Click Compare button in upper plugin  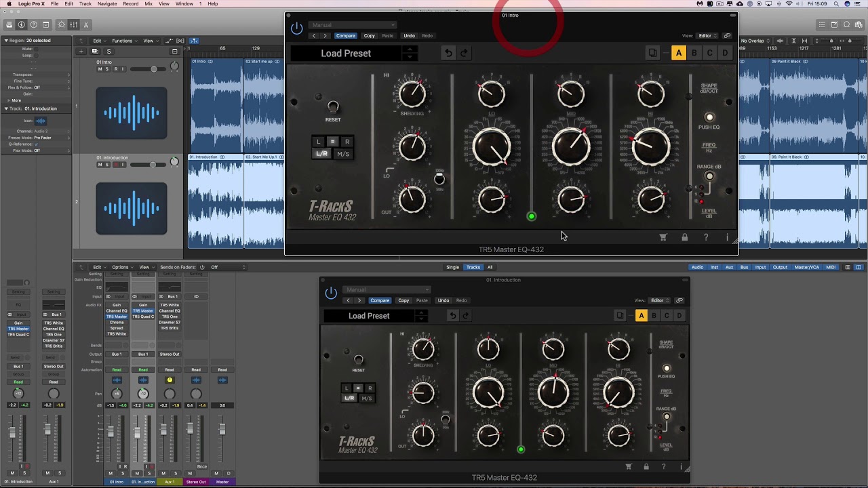(x=345, y=36)
